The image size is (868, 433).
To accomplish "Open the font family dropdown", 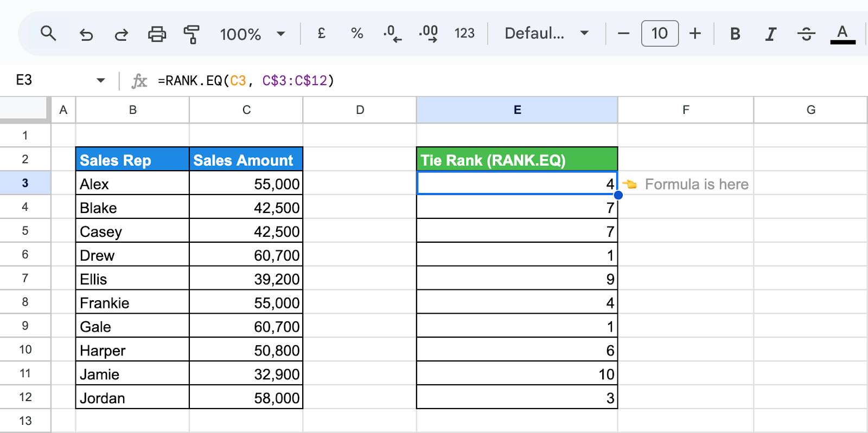I will (x=546, y=34).
